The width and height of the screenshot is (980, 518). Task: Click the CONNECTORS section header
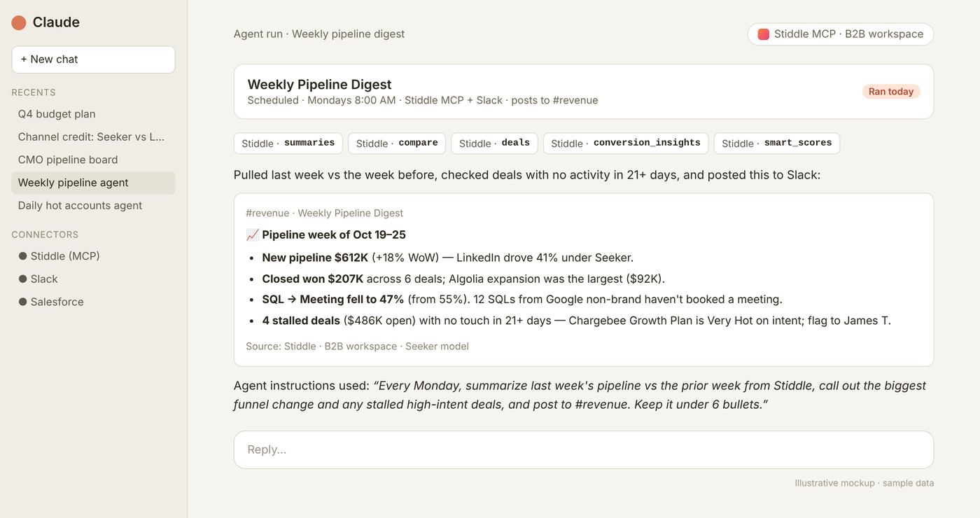click(x=45, y=234)
